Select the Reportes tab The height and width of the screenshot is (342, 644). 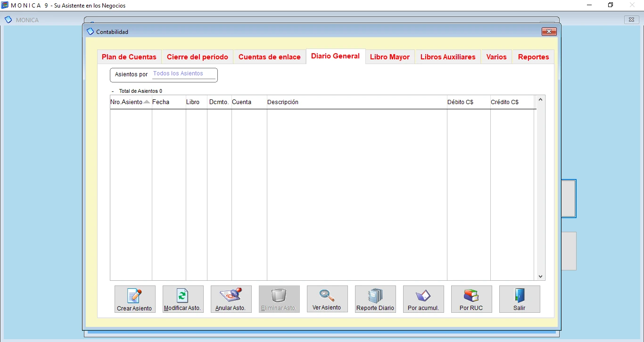[533, 57]
